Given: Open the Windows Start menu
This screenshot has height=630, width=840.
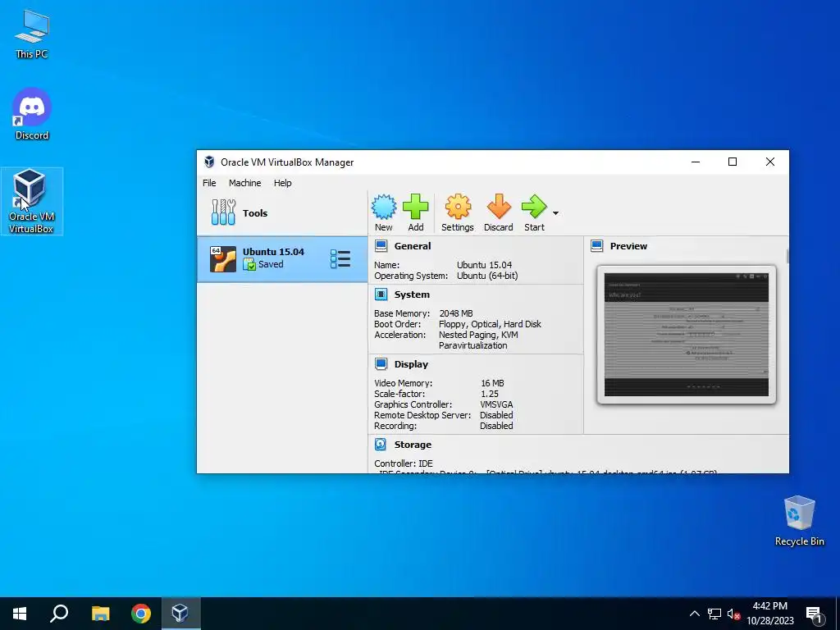Looking at the screenshot, I should [20, 614].
